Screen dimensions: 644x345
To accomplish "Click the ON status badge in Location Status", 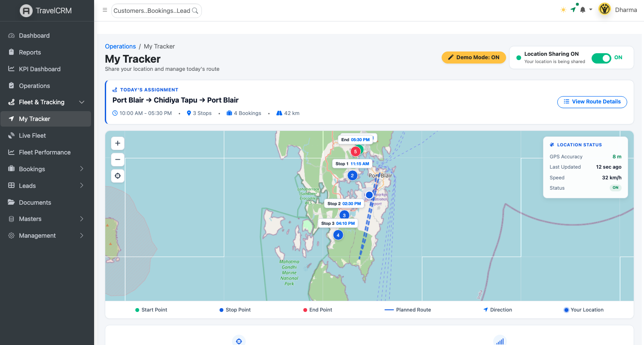I will [x=616, y=188].
